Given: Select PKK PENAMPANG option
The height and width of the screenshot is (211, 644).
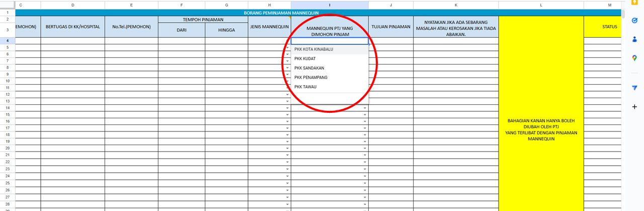Looking at the screenshot, I should point(311,78).
